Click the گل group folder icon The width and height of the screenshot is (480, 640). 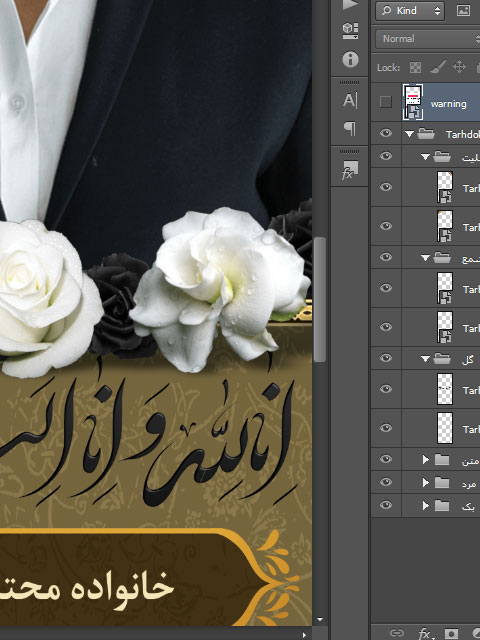tap(442, 358)
